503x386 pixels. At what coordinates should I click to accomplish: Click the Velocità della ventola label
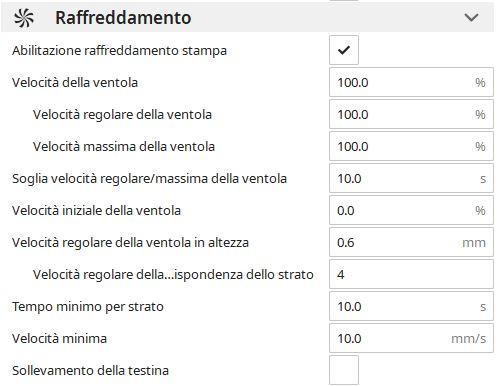[75, 82]
